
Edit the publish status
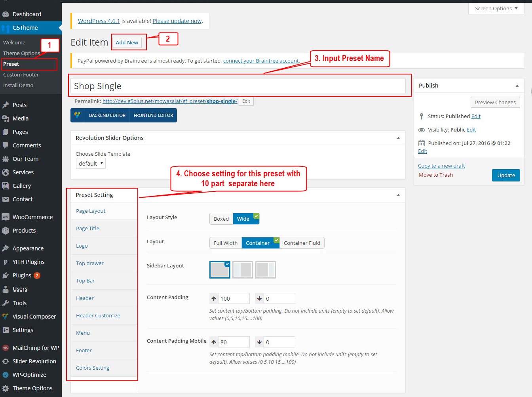coord(476,116)
